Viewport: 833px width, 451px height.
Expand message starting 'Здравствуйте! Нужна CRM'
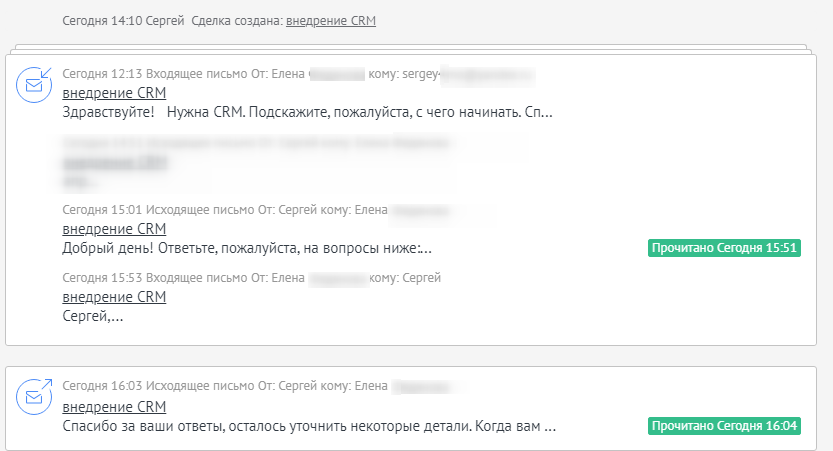[x=307, y=113]
